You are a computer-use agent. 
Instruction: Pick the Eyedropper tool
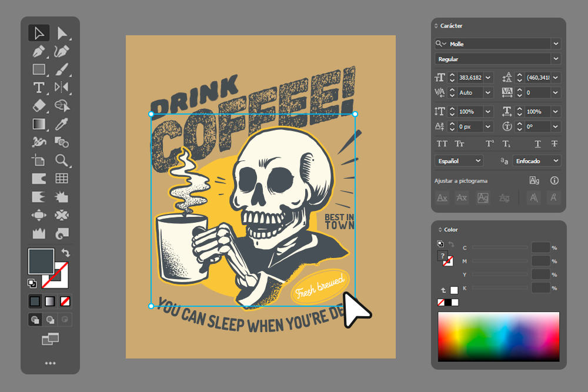pyautogui.click(x=62, y=124)
